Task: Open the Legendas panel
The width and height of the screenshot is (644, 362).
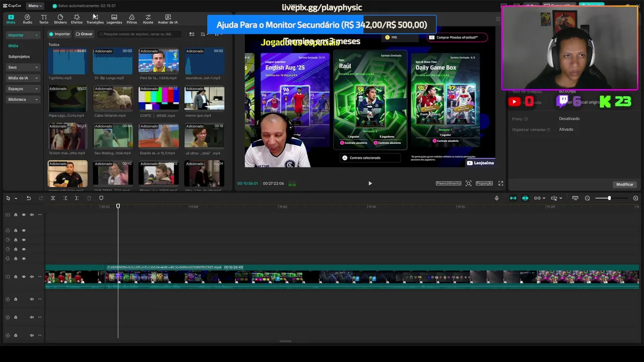Action: [114, 19]
